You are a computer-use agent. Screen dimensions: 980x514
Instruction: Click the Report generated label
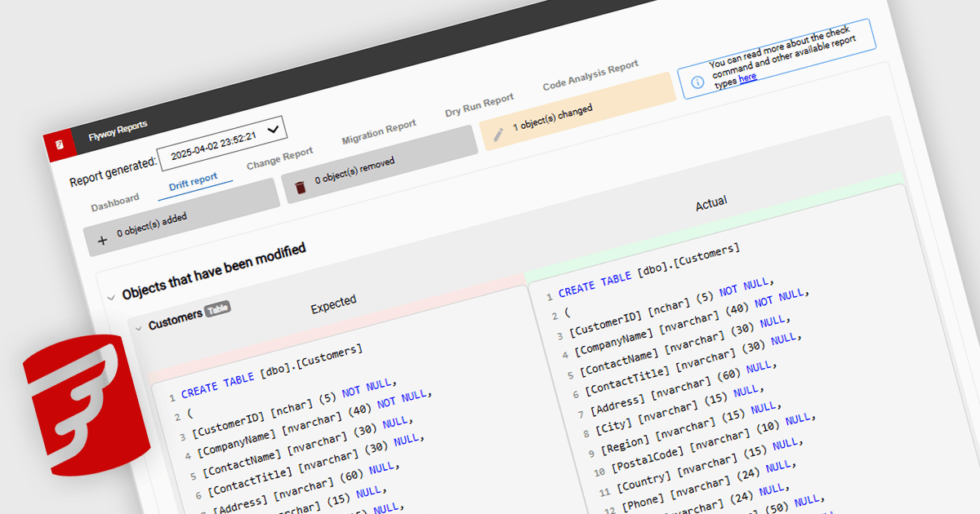(x=112, y=172)
